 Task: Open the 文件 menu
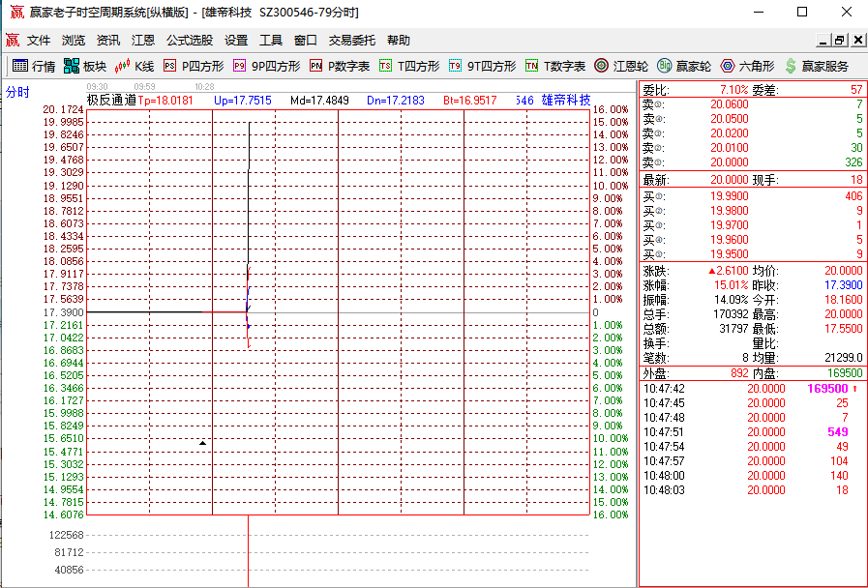[39, 41]
